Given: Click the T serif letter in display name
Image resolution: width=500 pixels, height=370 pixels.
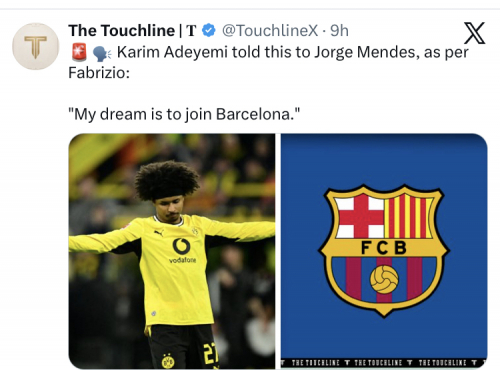Looking at the screenshot, I should 191,31.
